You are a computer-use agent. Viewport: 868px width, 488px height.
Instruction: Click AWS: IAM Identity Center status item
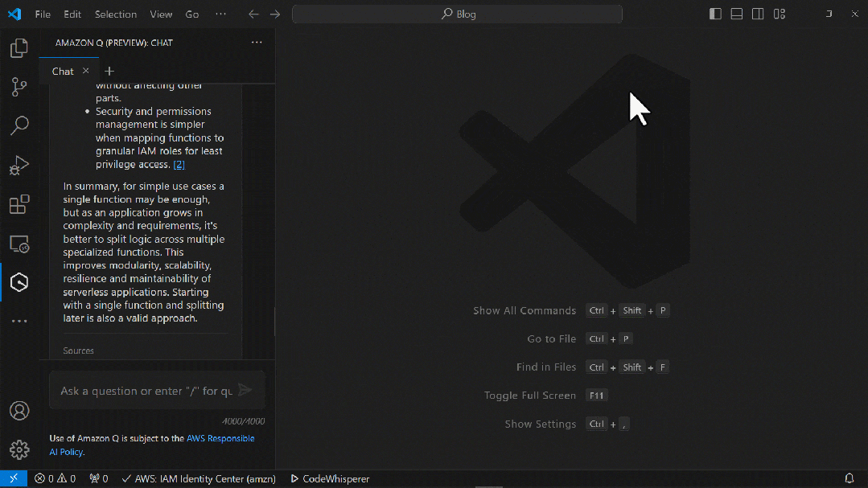pyautogui.click(x=199, y=478)
